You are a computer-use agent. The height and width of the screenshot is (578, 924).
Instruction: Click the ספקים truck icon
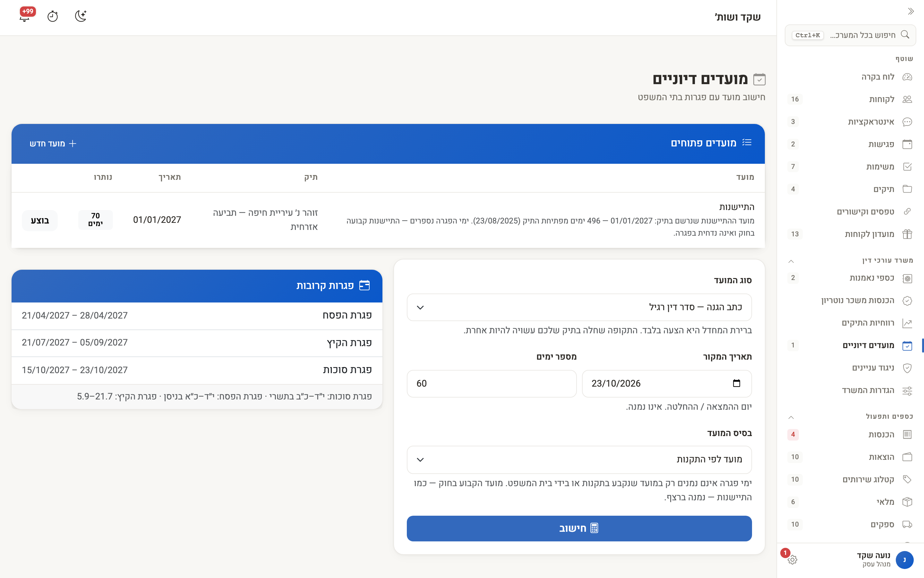pos(907,524)
